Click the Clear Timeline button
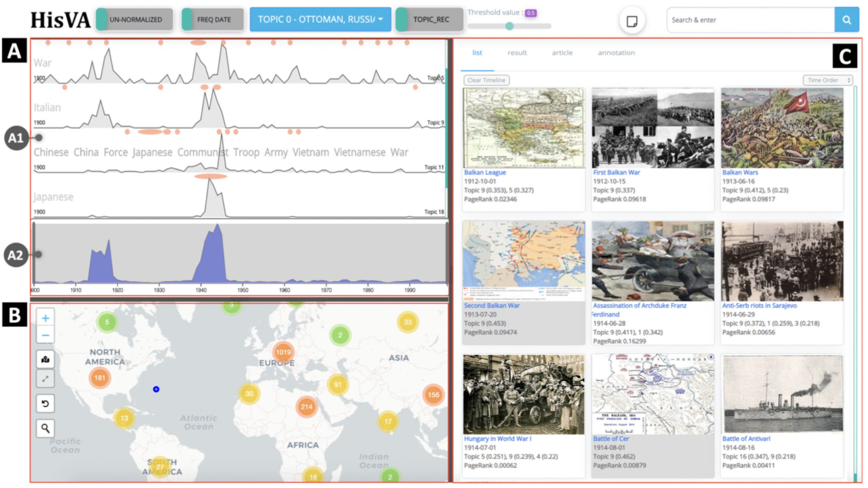 (x=486, y=80)
